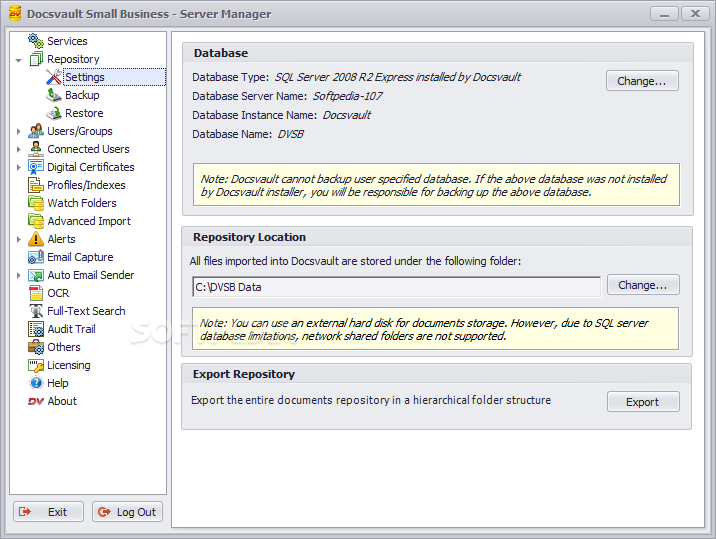Click the Email Capture icon
716x539 pixels.
36,257
